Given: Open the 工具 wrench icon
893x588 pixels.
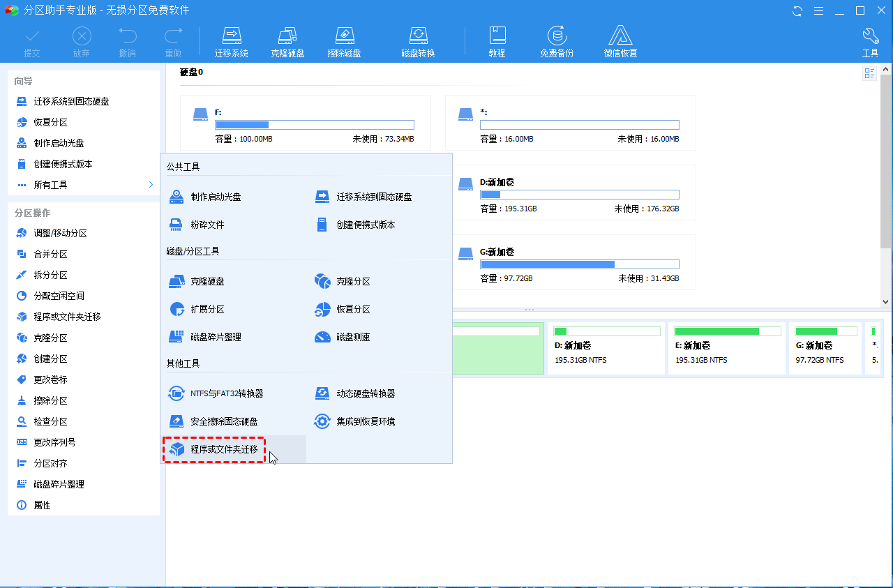Looking at the screenshot, I should click(x=870, y=36).
